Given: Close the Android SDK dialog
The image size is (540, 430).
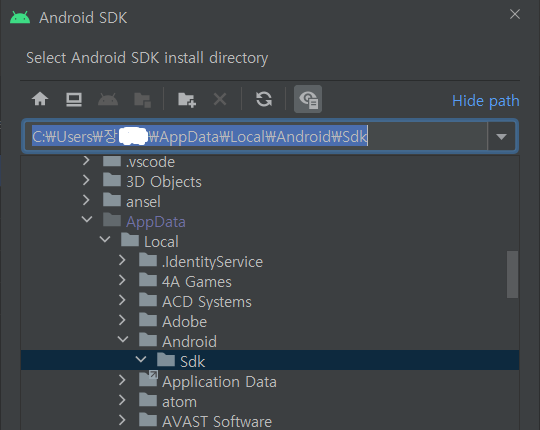Looking at the screenshot, I should point(515,14).
